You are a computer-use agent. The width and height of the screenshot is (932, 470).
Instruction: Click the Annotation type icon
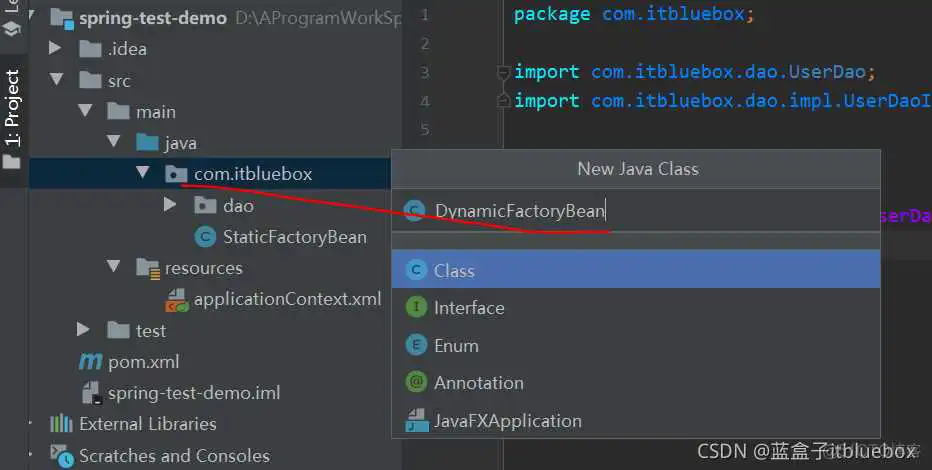pyautogui.click(x=416, y=383)
